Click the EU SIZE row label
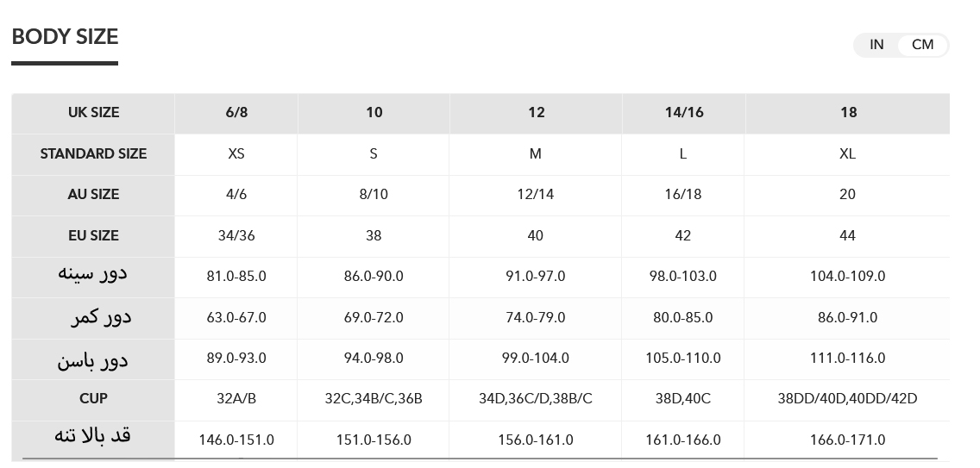 (93, 235)
